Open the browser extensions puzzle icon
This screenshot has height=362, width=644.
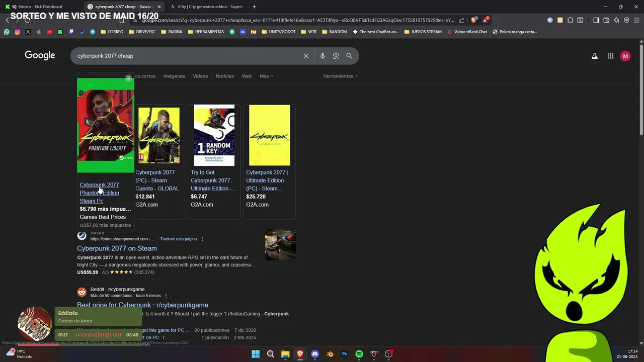(x=570, y=20)
